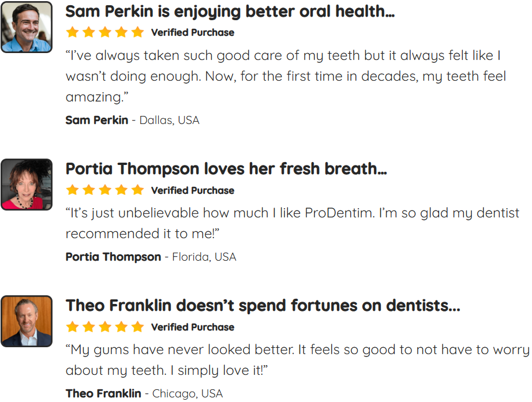The height and width of the screenshot is (402, 532).
Task: Click first star in Theo Franklin's rating
Action: click(72, 327)
